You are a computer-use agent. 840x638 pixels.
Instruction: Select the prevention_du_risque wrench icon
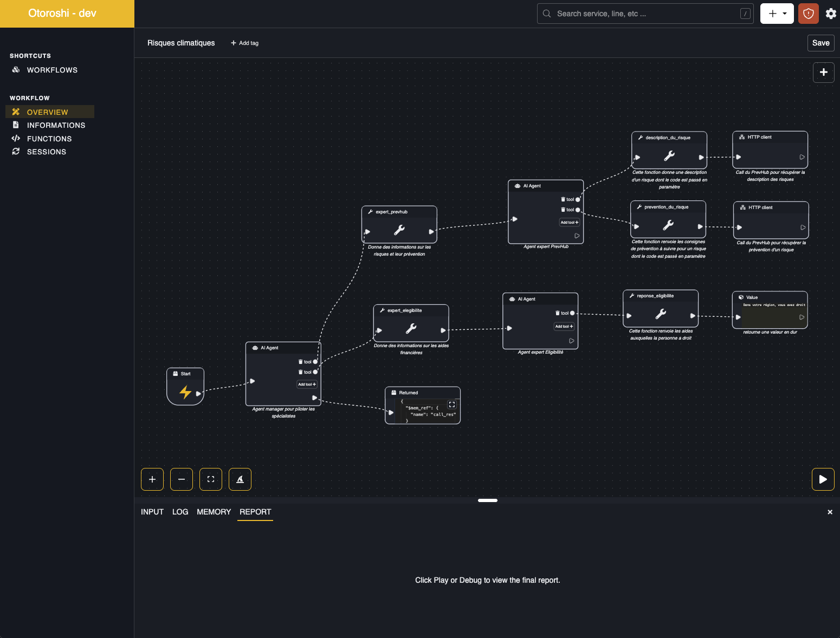tap(668, 225)
